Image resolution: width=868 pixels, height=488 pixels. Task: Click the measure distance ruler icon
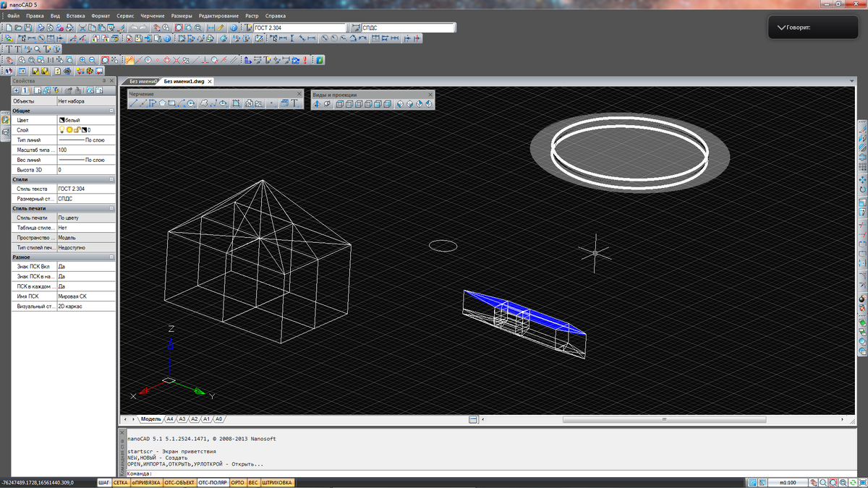pyautogui.click(x=221, y=27)
